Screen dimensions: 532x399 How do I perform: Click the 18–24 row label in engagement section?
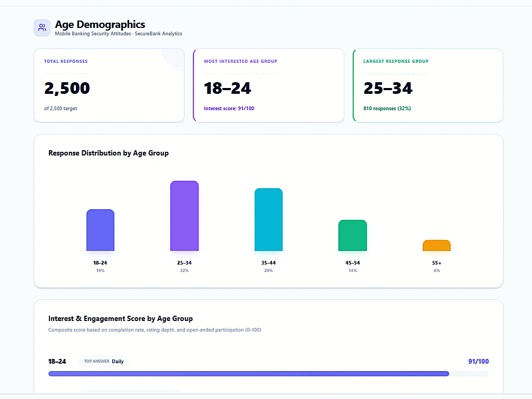click(57, 362)
